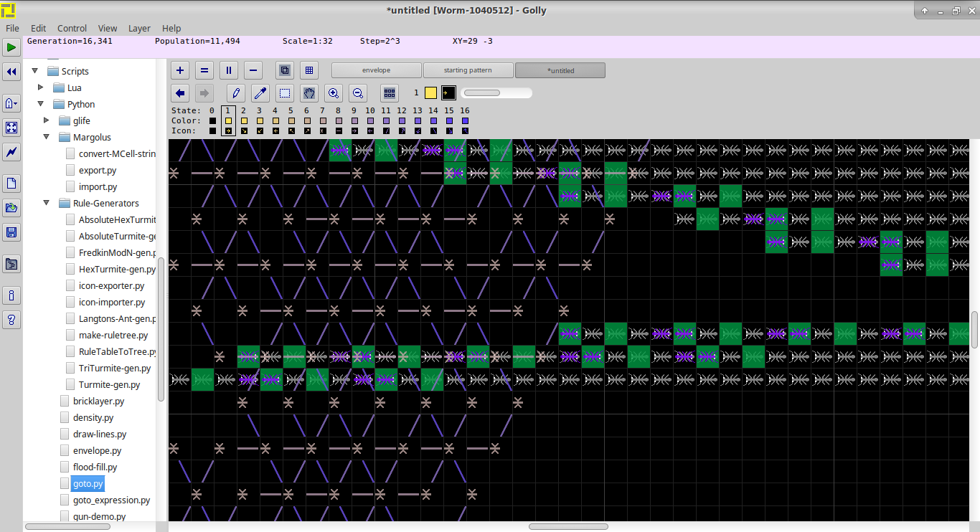Open the Control menu
980x532 pixels.
72,28
